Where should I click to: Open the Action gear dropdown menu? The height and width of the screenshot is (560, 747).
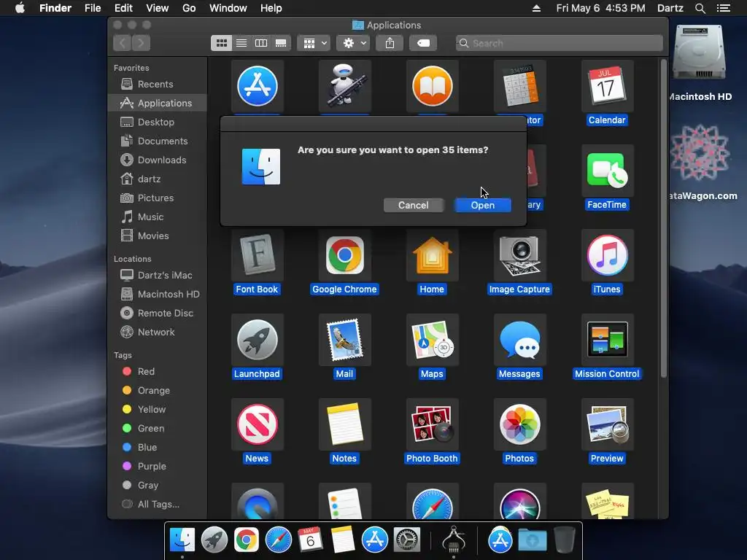[x=354, y=43]
